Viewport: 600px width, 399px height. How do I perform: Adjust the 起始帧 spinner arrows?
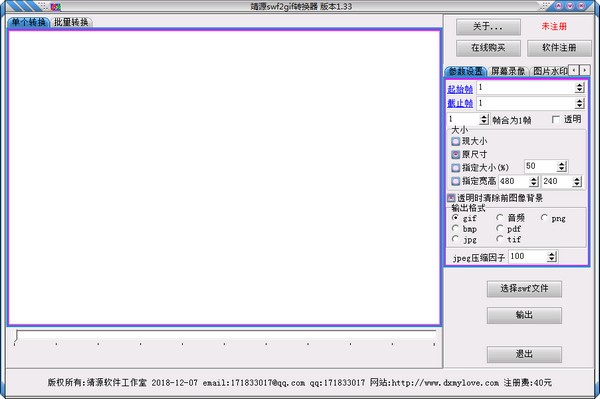pyautogui.click(x=579, y=88)
